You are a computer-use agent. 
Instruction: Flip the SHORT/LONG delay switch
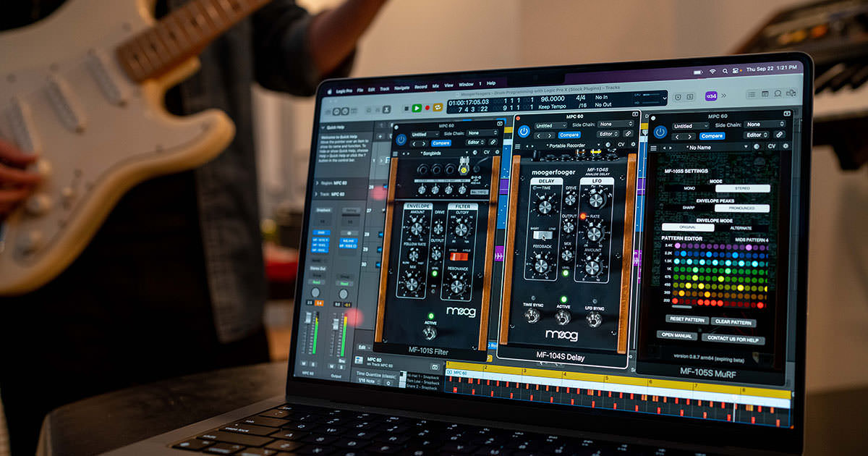point(542,235)
